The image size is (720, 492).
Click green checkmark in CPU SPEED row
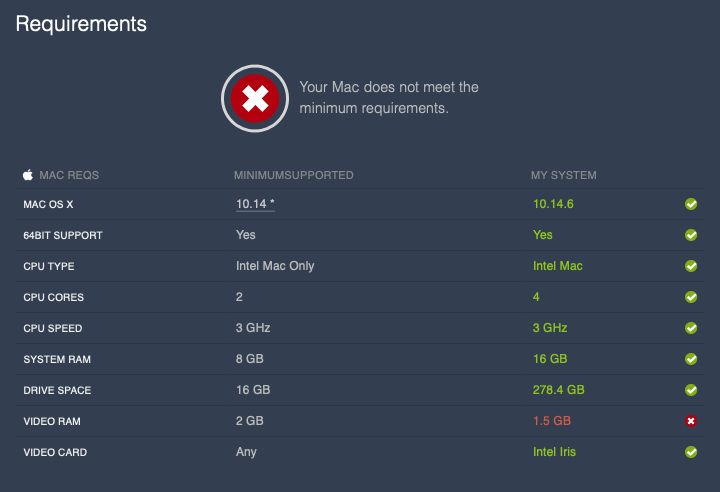tap(690, 328)
